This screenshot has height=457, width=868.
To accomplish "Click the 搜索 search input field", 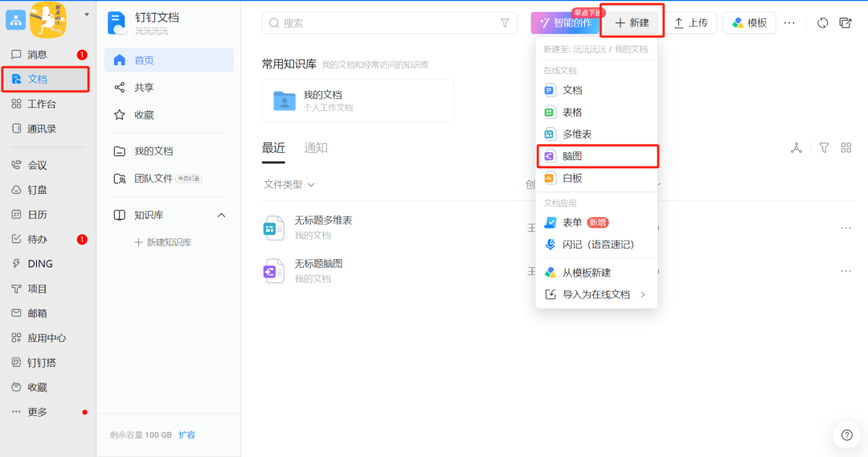I will click(x=389, y=23).
